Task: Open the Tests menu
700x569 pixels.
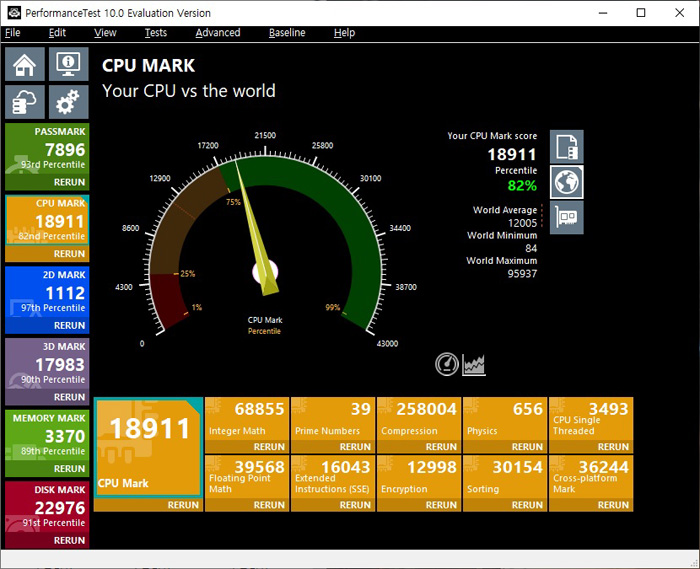Action: point(156,33)
